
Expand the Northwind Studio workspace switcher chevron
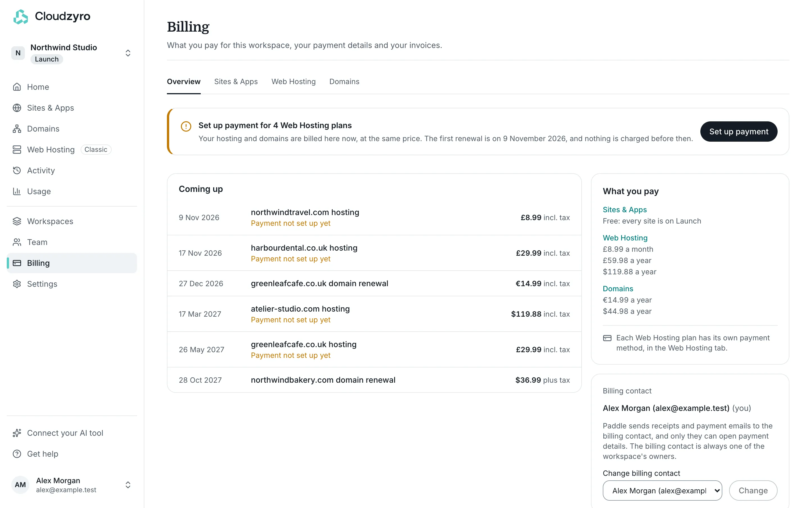tap(128, 53)
